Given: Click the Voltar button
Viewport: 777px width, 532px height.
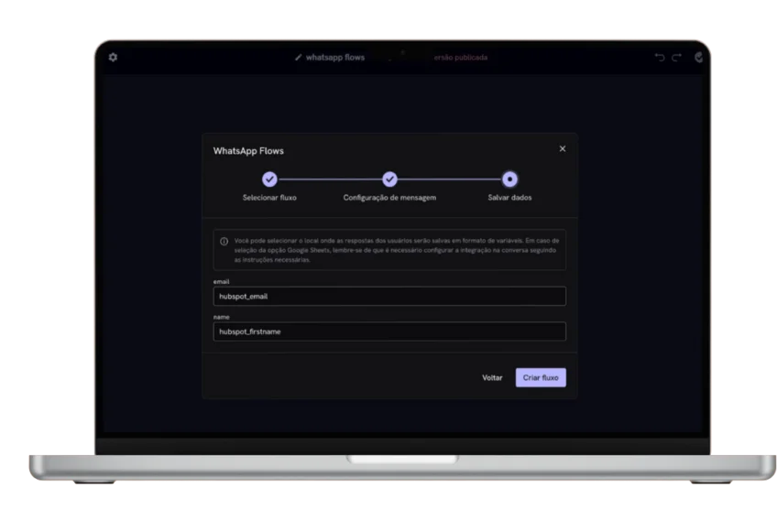Looking at the screenshot, I should pyautogui.click(x=492, y=377).
